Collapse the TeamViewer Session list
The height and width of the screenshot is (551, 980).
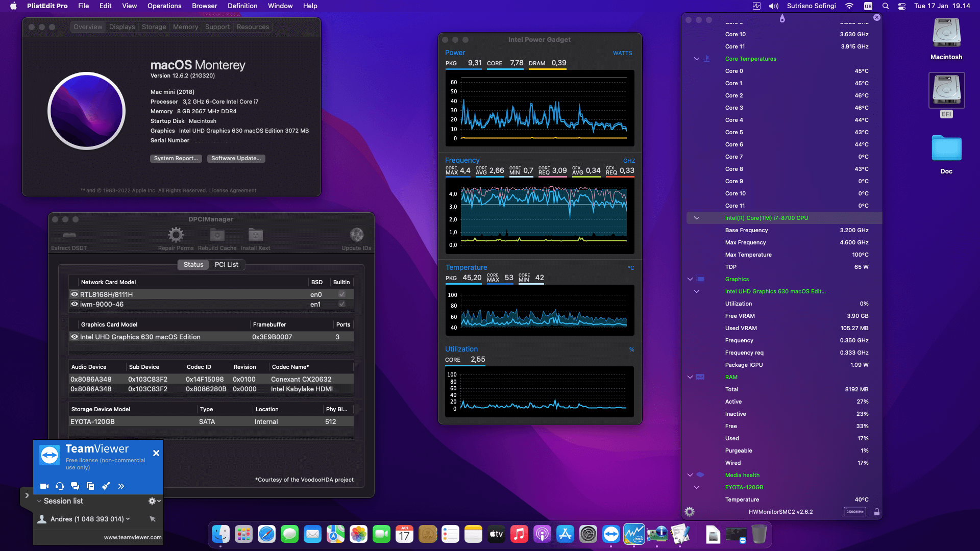39,501
